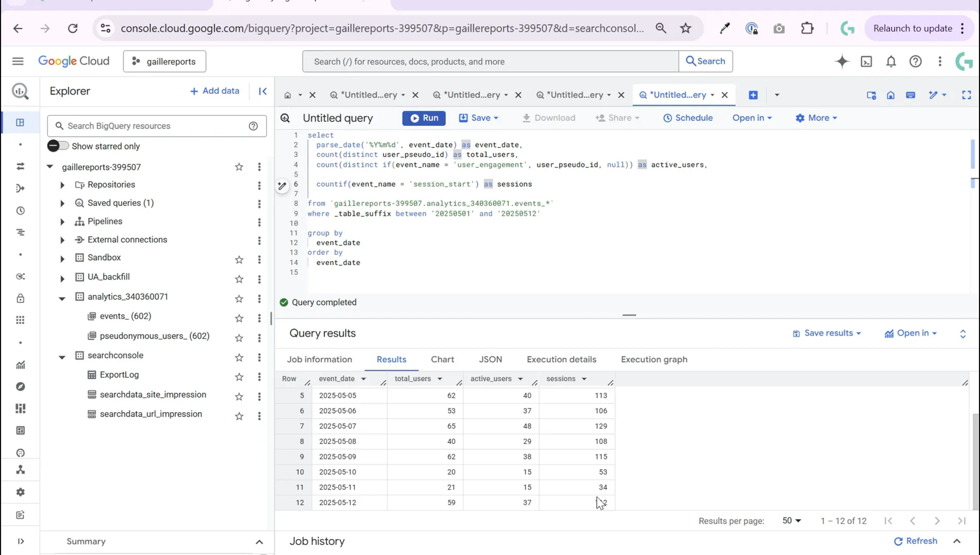This screenshot has height=555, width=980.
Task: Focus the Search BigQuery resources field
Action: point(157,126)
